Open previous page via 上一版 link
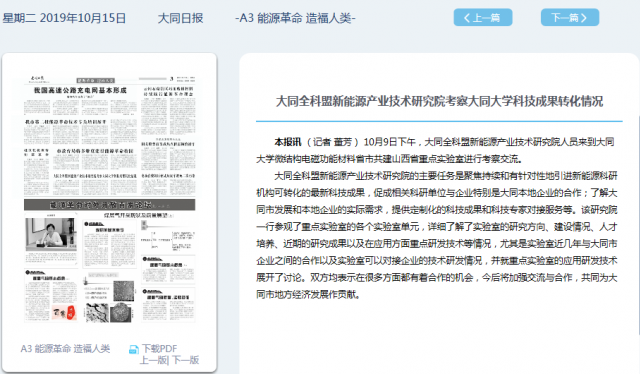 click(153, 360)
